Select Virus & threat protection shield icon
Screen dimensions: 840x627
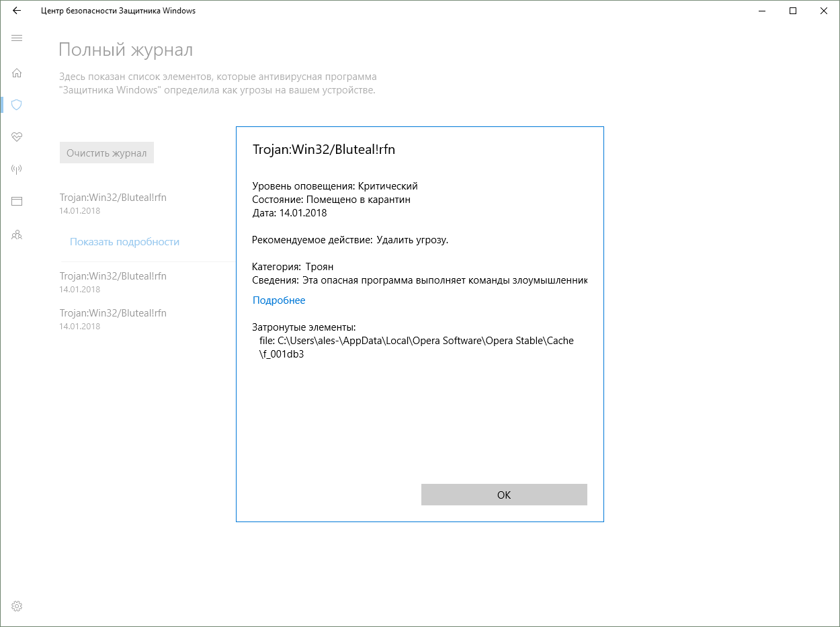click(x=17, y=104)
